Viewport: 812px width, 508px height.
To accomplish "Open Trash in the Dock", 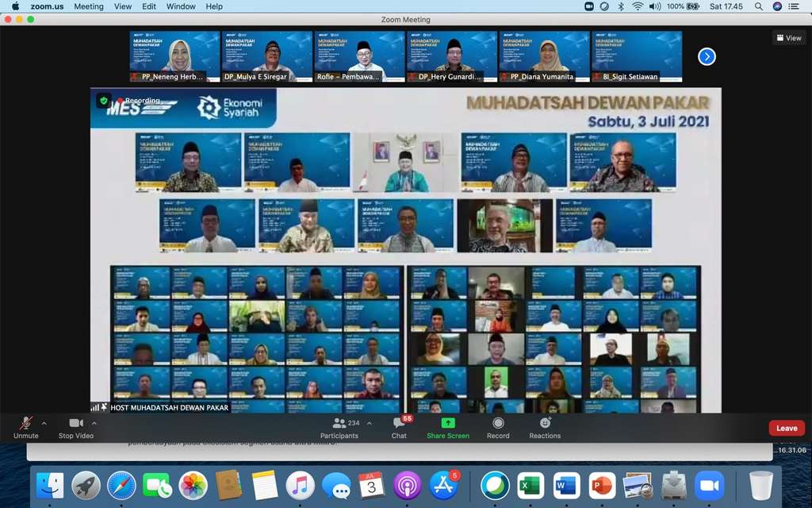I will click(760, 487).
